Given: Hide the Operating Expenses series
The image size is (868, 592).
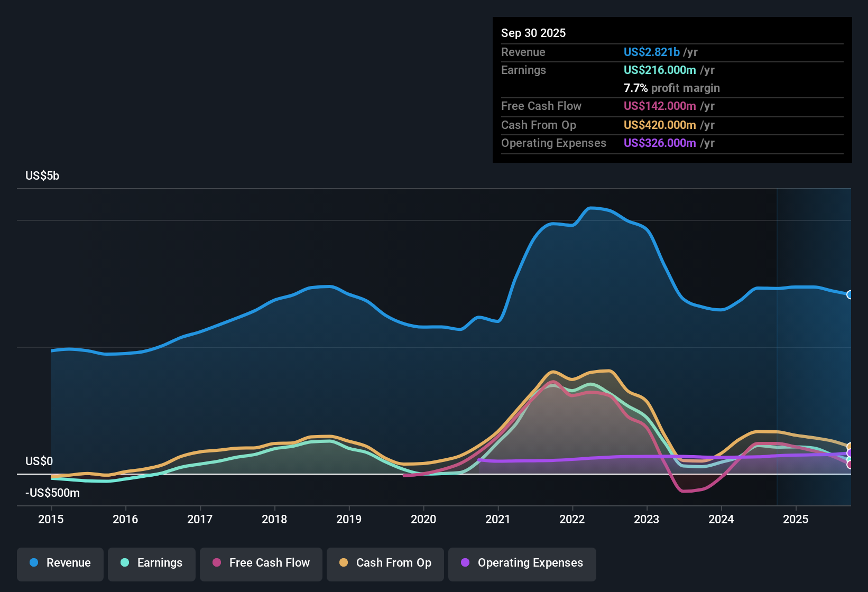Looking at the screenshot, I should [x=522, y=563].
